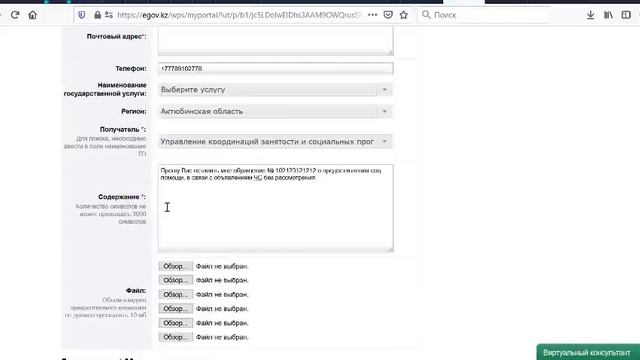This screenshot has width=640, height=360.
Task: Click the Получатель field label
Action: click(123, 129)
